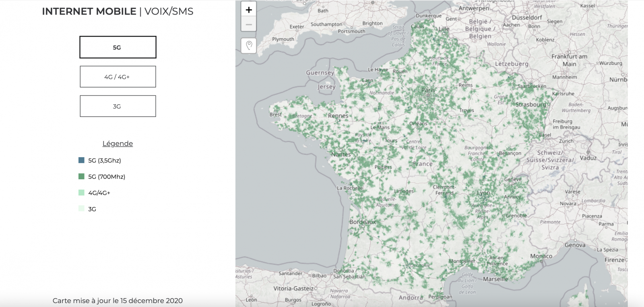Click Bilbao label on the map
The image size is (644, 307).
319,276
